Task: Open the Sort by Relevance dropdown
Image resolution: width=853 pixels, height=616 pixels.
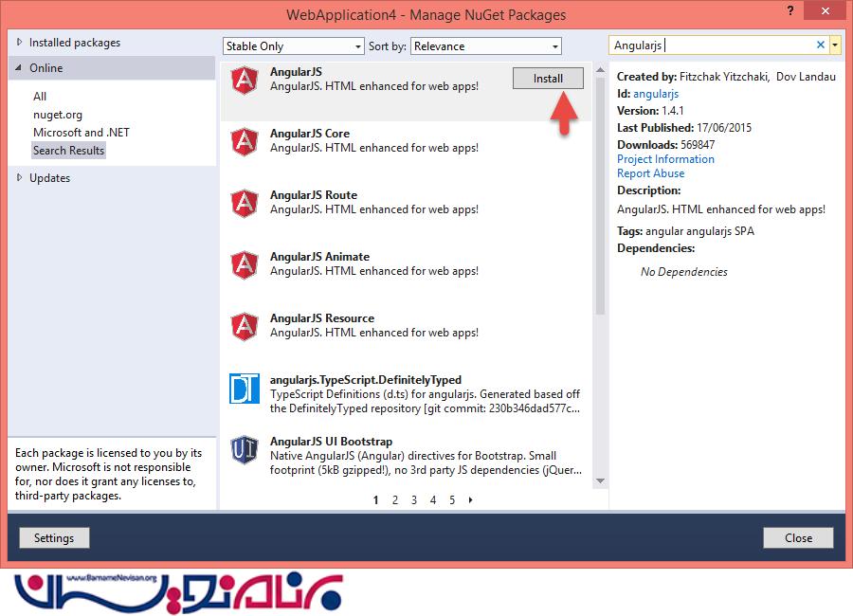Action: pyautogui.click(x=486, y=46)
